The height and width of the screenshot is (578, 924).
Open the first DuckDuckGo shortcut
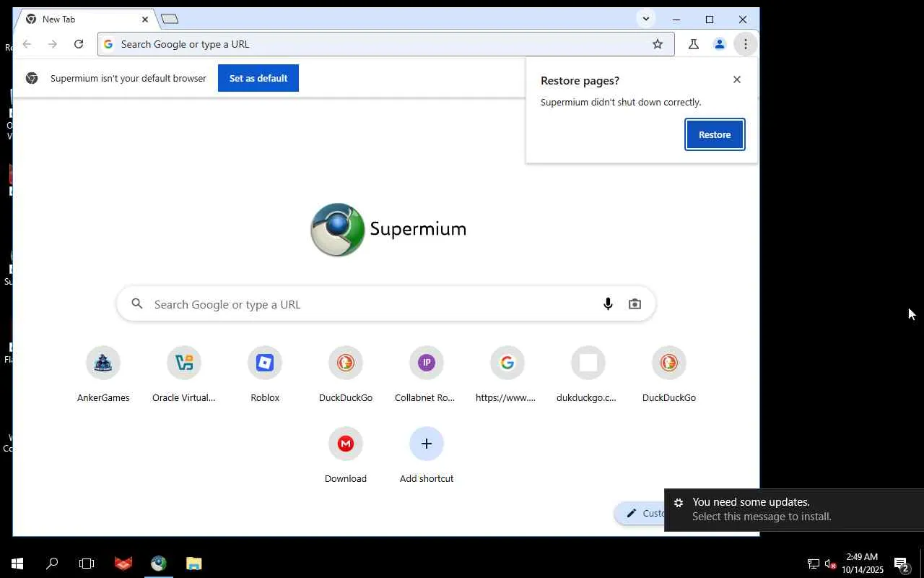tap(346, 374)
